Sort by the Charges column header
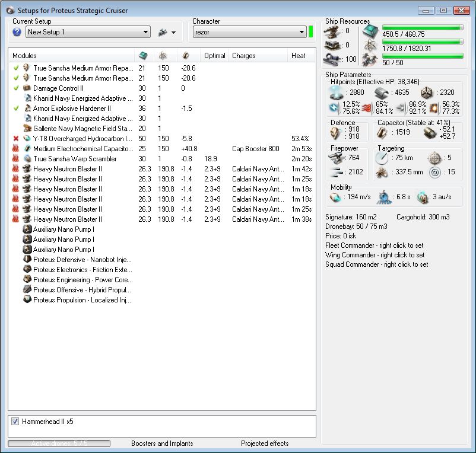This screenshot has width=476, height=453. 258,56
